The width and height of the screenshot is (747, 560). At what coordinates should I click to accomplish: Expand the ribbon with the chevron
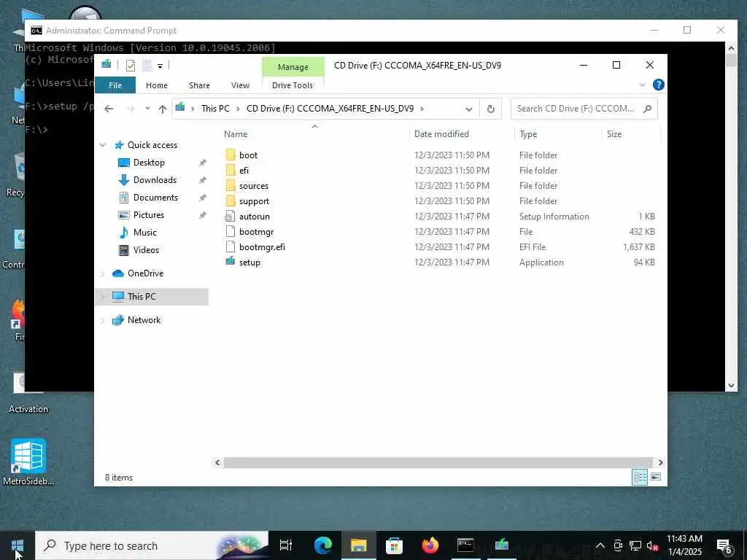click(x=642, y=85)
